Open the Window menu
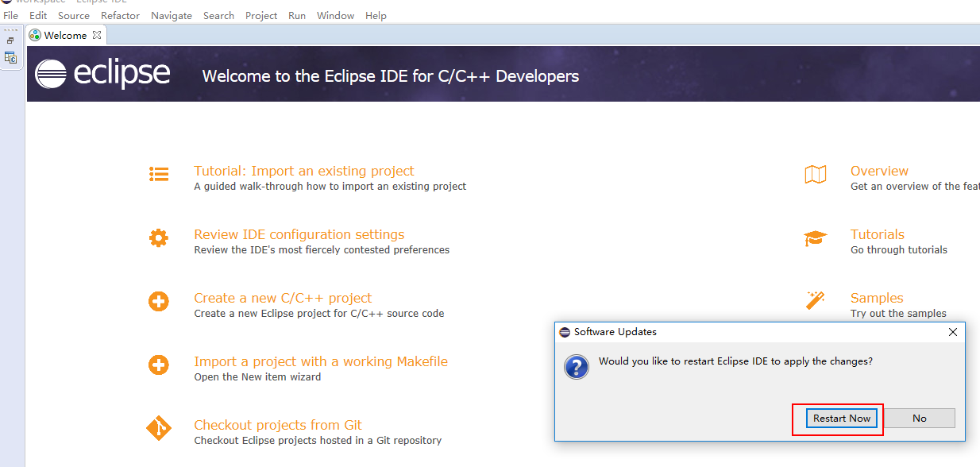The height and width of the screenshot is (467, 980). (x=335, y=15)
